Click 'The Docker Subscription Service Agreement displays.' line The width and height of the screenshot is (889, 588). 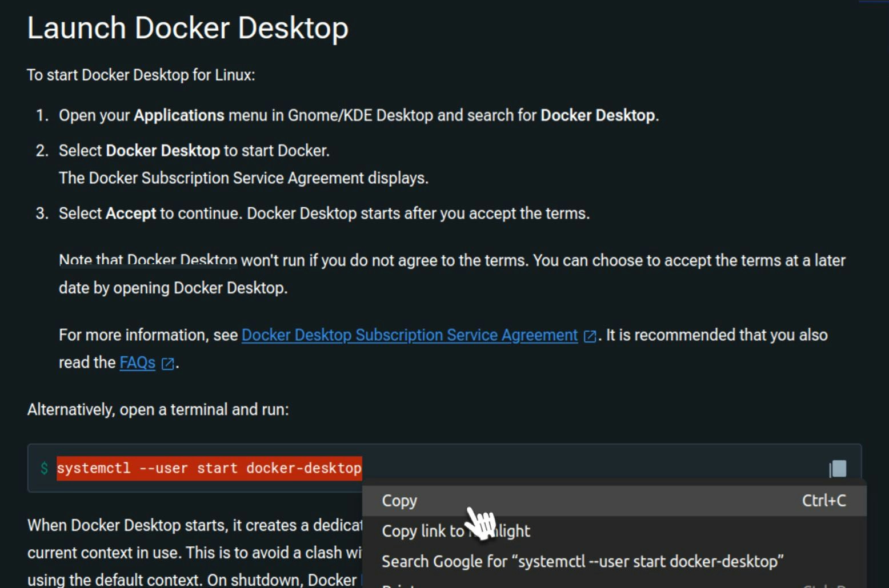point(243,178)
